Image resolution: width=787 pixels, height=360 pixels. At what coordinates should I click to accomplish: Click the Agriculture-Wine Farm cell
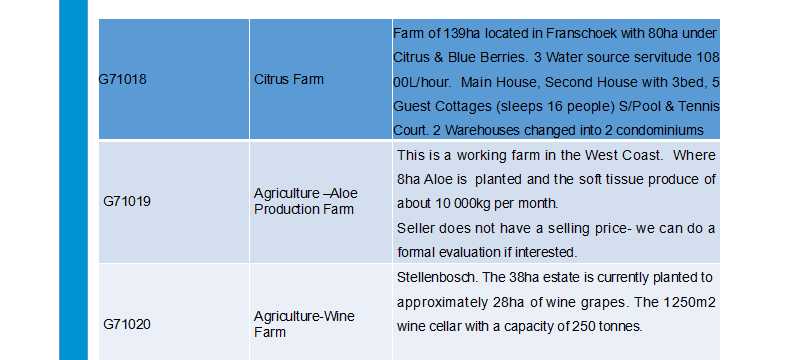[x=321, y=312]
